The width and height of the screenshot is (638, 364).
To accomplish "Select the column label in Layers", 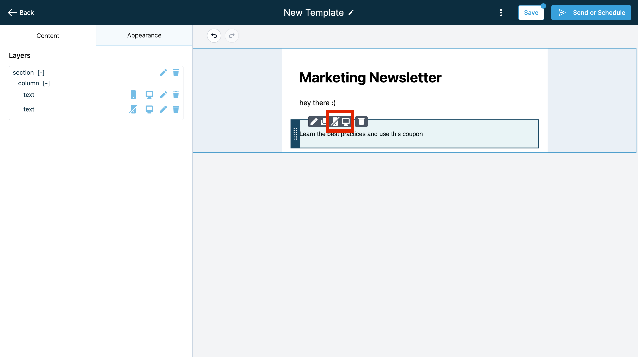I will pyautogui.click(x=29, y=83).
